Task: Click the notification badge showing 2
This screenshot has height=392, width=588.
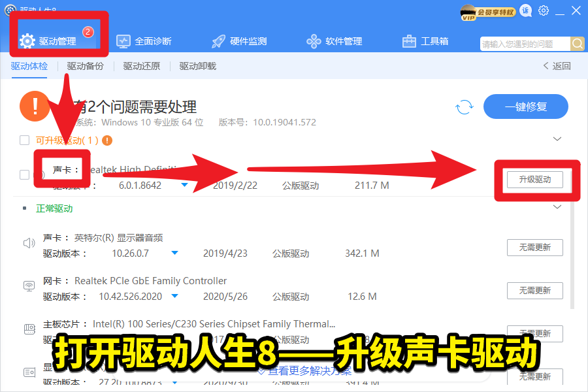Action: point(88,32)
